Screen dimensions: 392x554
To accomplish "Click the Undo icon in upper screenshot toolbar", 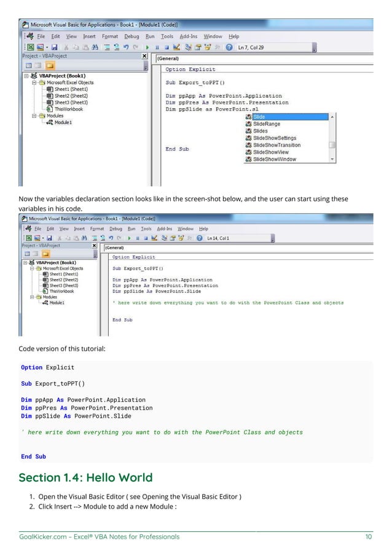I will [x=126, y=47].
